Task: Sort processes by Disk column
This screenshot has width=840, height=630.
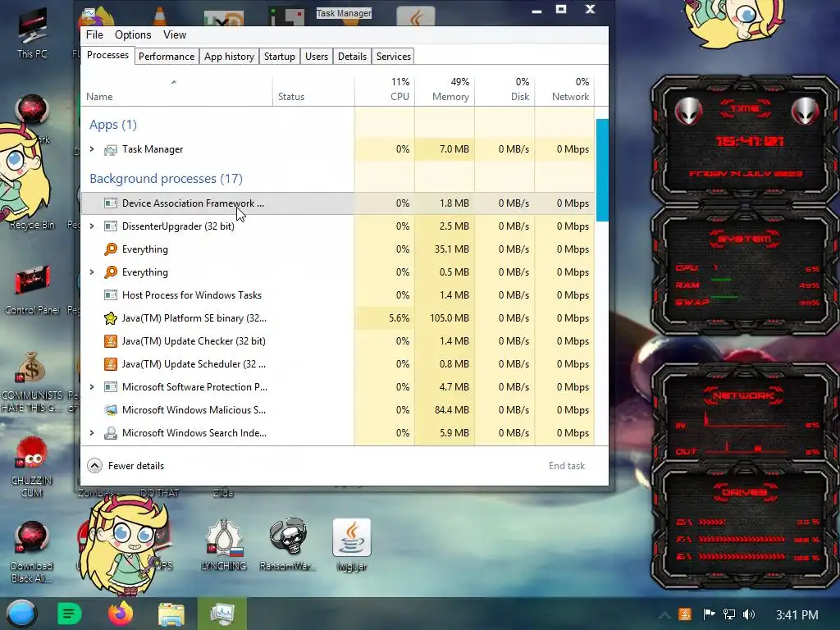Action: pyautogui.click(x=504, y=90)
